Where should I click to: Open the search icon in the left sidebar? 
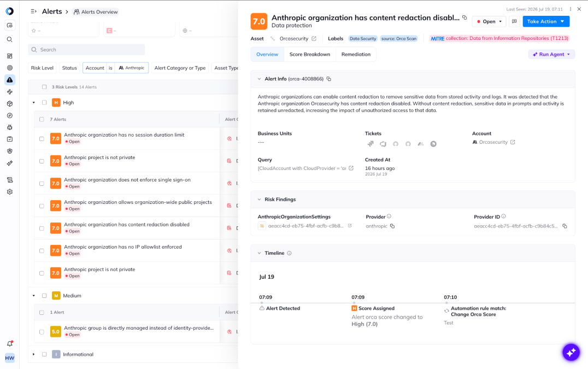click(x=10, y=39)
